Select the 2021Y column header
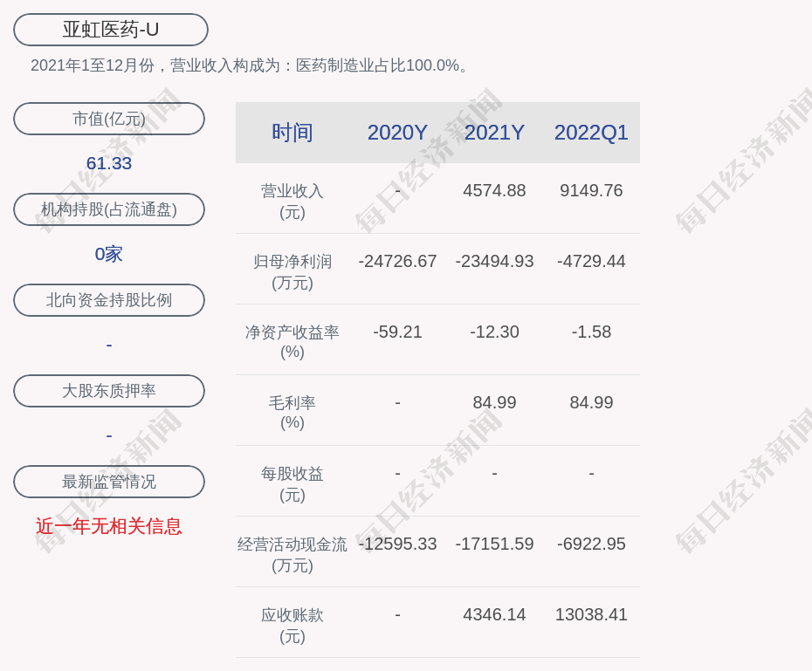 pos(494,133)
